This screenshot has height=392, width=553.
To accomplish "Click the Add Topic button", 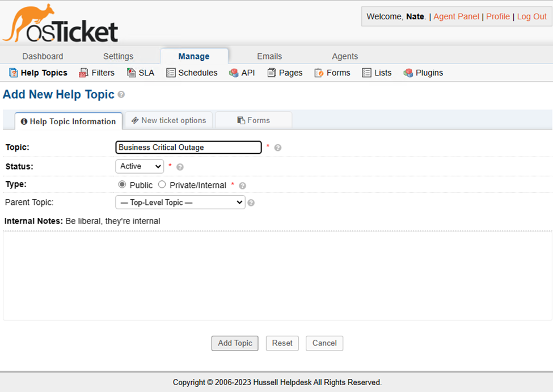I will coord(234,343).
